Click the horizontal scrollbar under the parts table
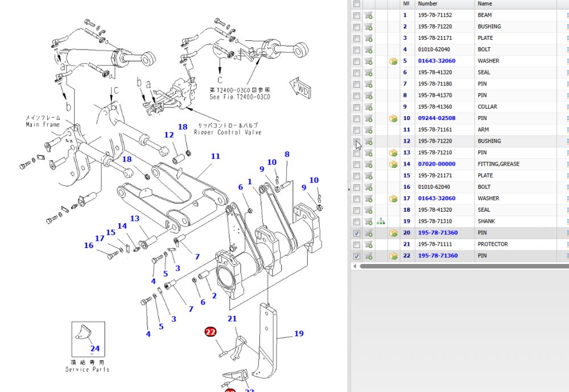This screenshot has height=392, width=569. 464,266
